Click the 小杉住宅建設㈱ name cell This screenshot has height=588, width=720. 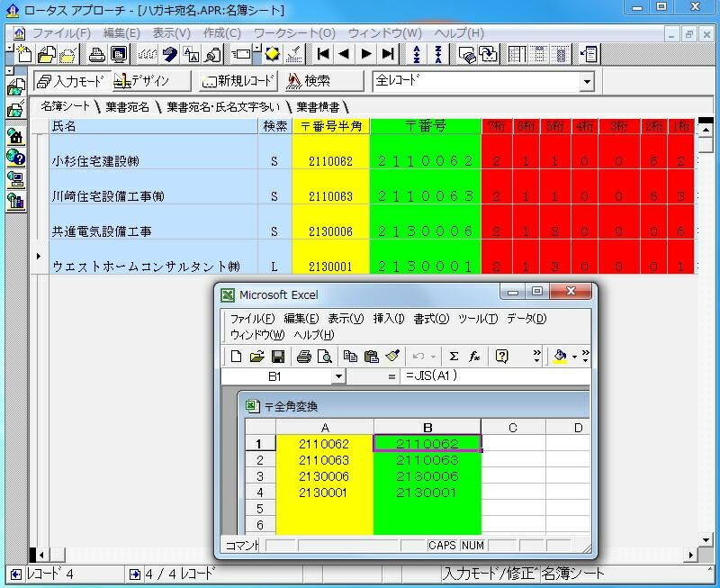[154, 152]
